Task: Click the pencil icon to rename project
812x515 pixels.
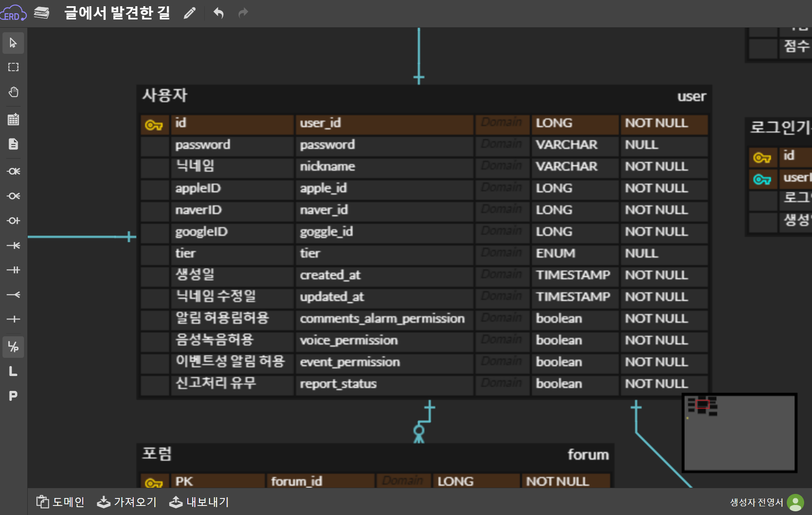Action: point(189,13)
